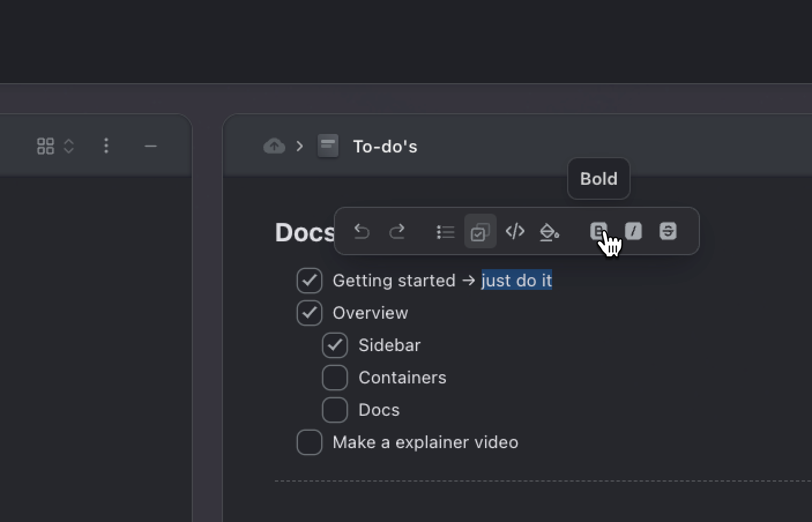812x522 pixels.
Task: Apply inline code formatting
Action: coord(515,232)
